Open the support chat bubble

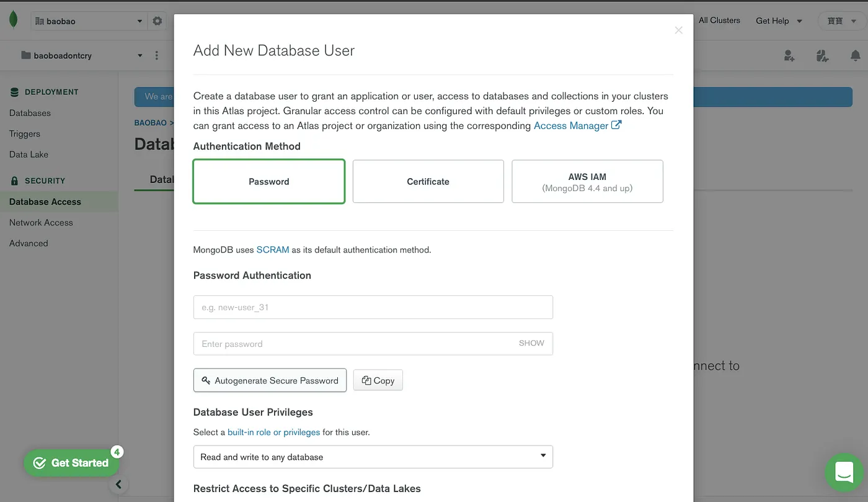point(844,472)
